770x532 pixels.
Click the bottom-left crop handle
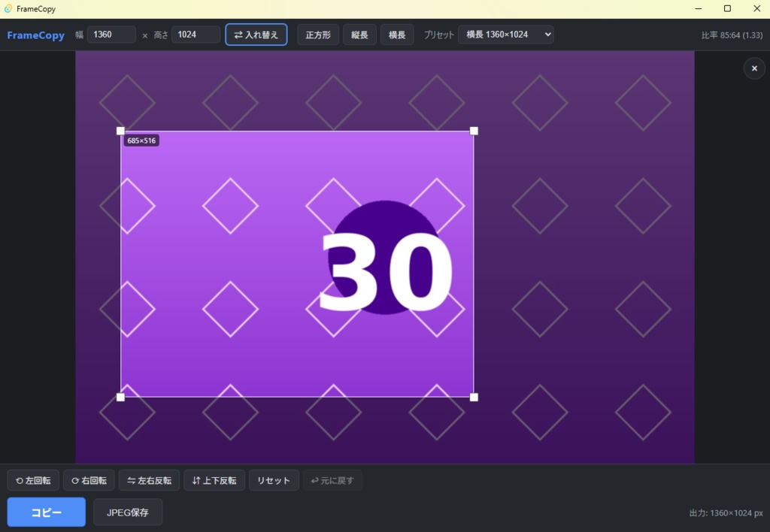pos(120,397)
